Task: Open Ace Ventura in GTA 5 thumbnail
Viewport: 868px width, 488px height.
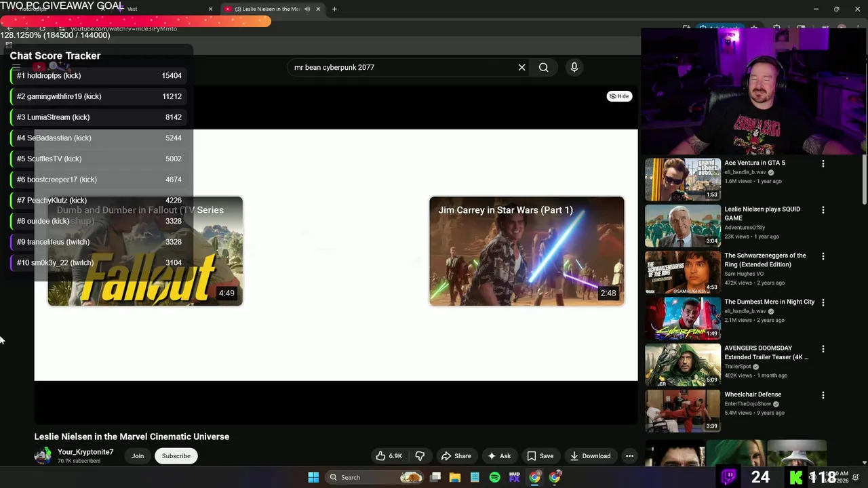Action: click(x=683, y=180)
